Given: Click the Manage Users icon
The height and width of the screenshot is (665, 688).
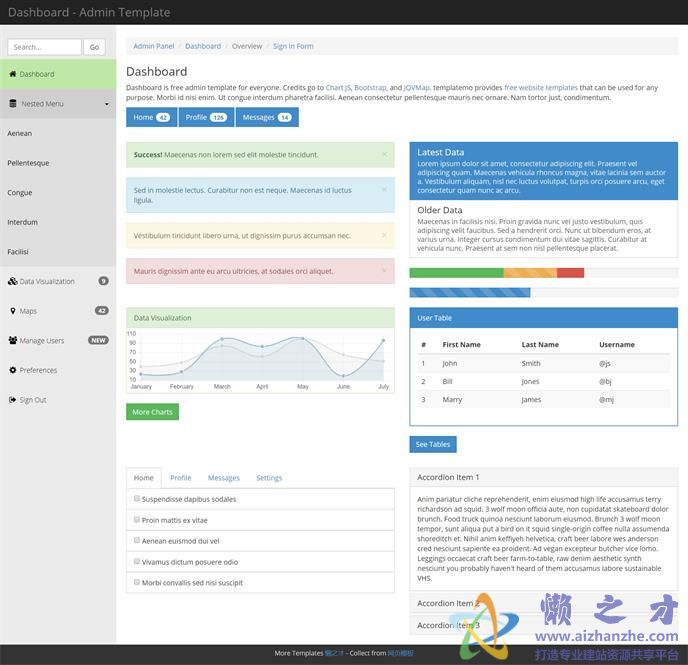Looking at the screenshot, I should pyautogui.click(x=13, y=341).
